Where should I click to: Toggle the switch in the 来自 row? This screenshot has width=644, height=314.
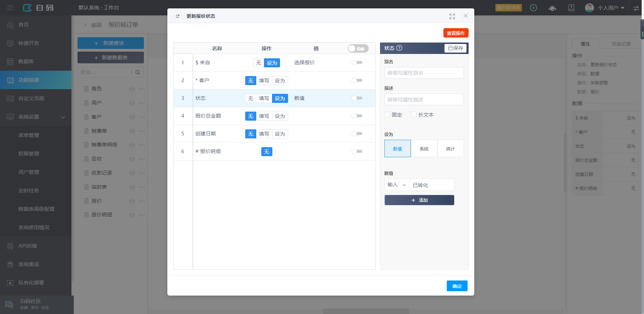pyautogui.click(x=357, y=63)
